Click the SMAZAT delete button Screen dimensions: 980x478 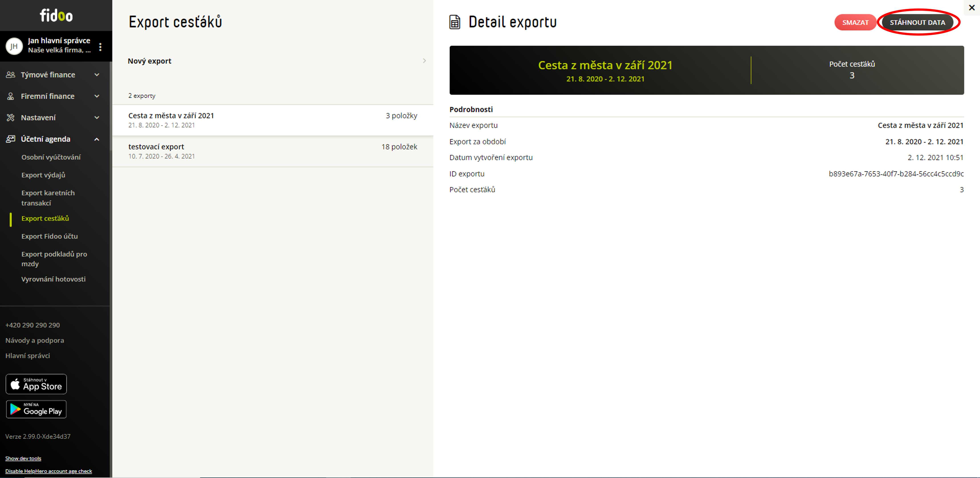(855, 22)
